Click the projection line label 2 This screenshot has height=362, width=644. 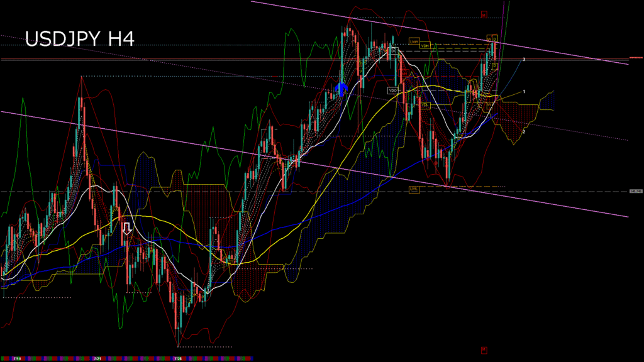524,132
